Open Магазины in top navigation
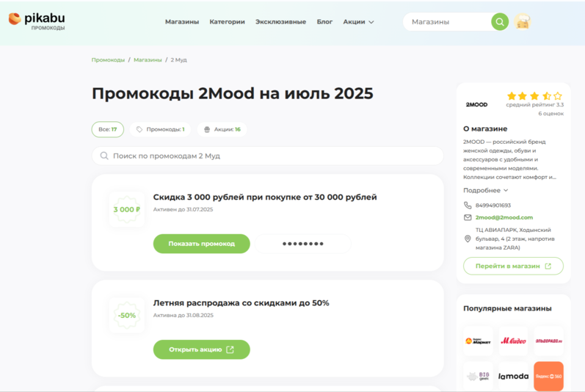Screen dimensions: 585x392 tap(182, 22)
